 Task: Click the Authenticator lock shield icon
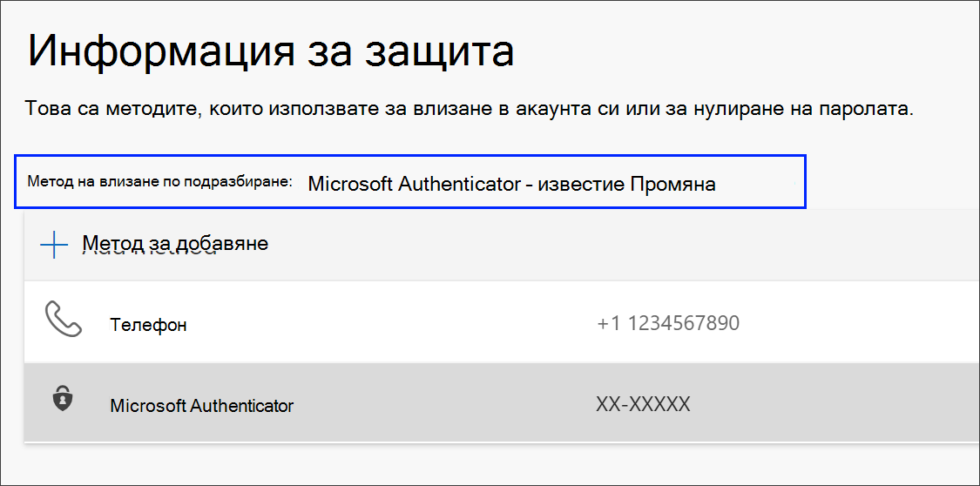pyautogui.click(x=63, y=400)
